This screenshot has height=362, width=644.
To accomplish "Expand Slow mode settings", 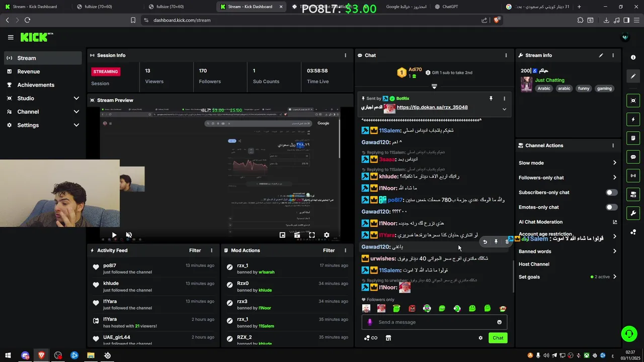I will 614,163.
